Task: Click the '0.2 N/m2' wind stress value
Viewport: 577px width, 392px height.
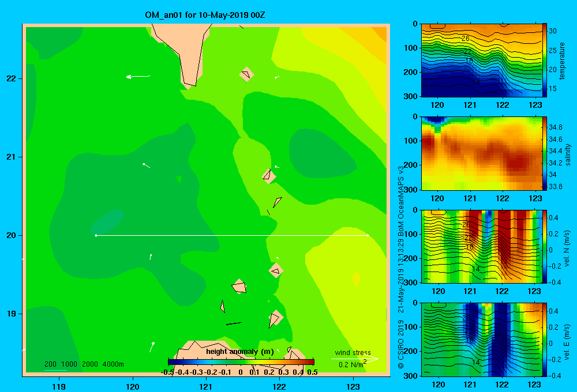Action: click(353, 364)
